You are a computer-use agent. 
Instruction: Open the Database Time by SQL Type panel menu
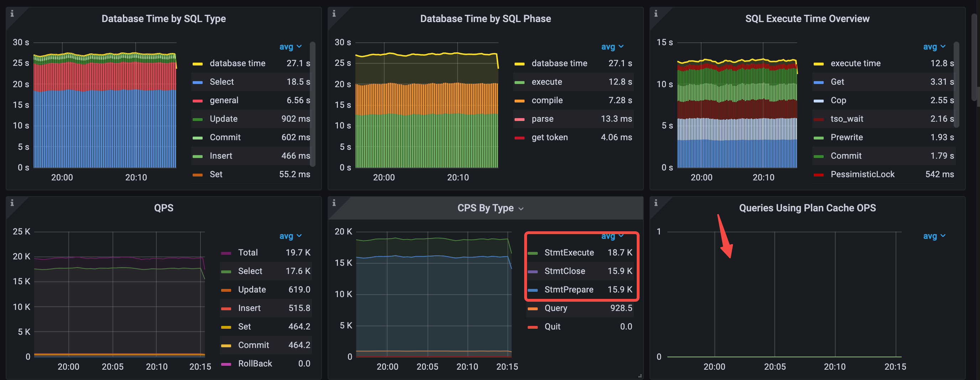(x=163, y=18)
